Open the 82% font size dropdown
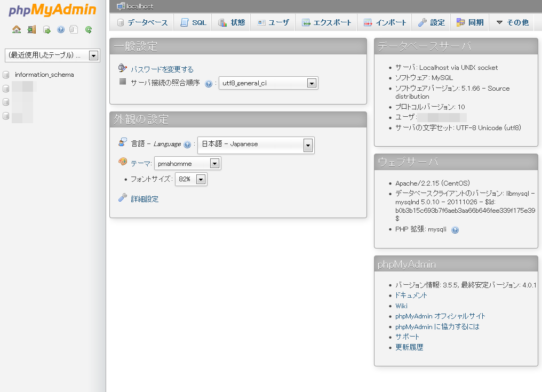This screenshot has height=392, width=542. point(191,179)
